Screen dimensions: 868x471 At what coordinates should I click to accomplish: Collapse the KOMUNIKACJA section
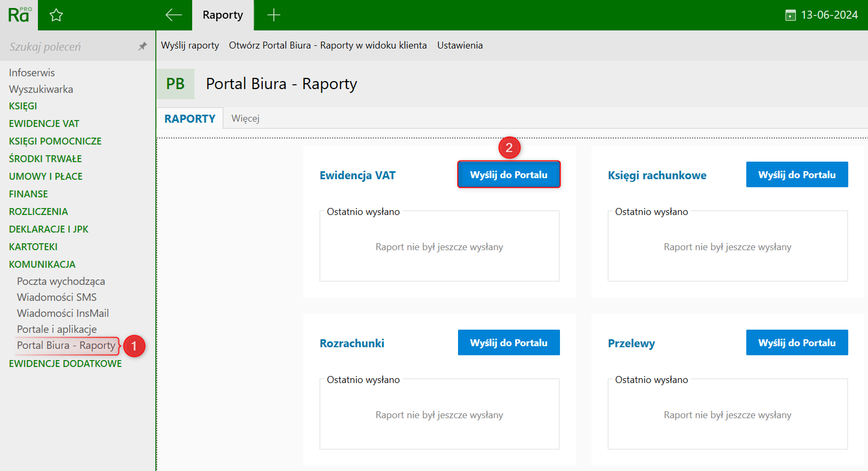tap(42, 265)
